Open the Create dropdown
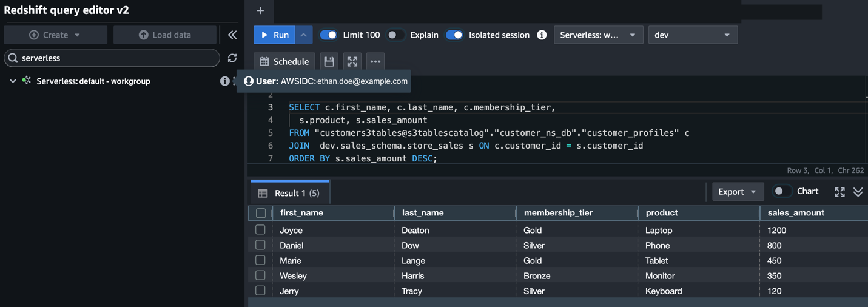Image resolution: width=868 pixels, height=307 pixels. pos(56,35)
